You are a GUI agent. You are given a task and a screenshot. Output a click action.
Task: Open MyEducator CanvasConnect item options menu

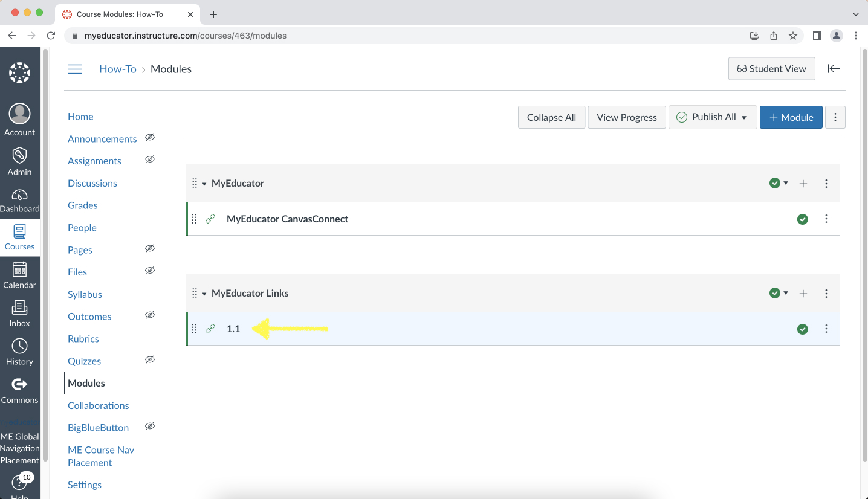(826, 219)
